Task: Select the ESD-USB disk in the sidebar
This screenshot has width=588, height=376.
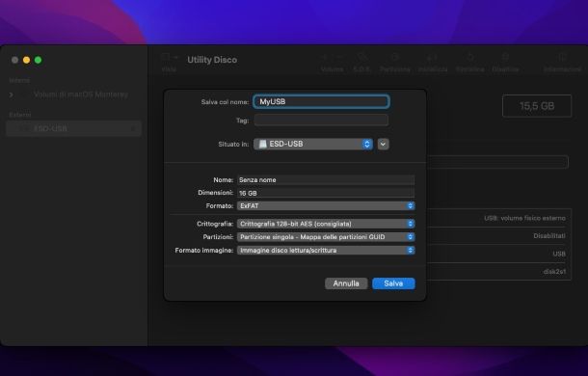Action: tap(73, 129)
